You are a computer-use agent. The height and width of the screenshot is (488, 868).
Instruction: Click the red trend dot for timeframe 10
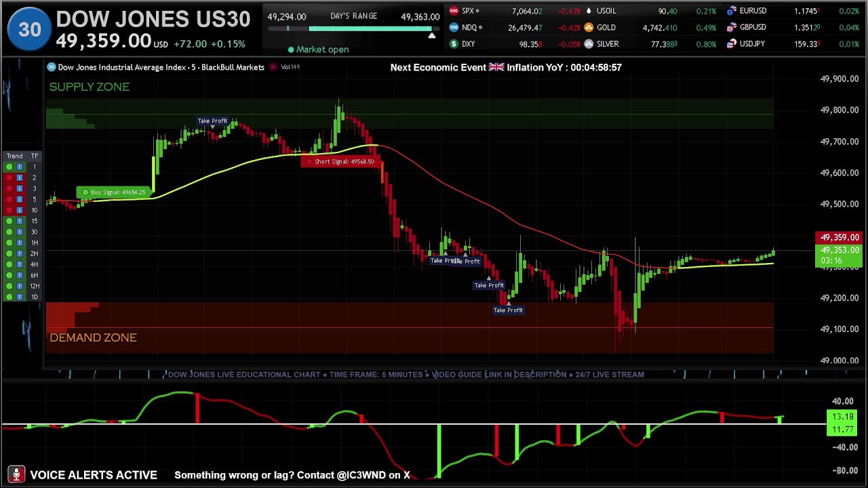pos(9,210)
